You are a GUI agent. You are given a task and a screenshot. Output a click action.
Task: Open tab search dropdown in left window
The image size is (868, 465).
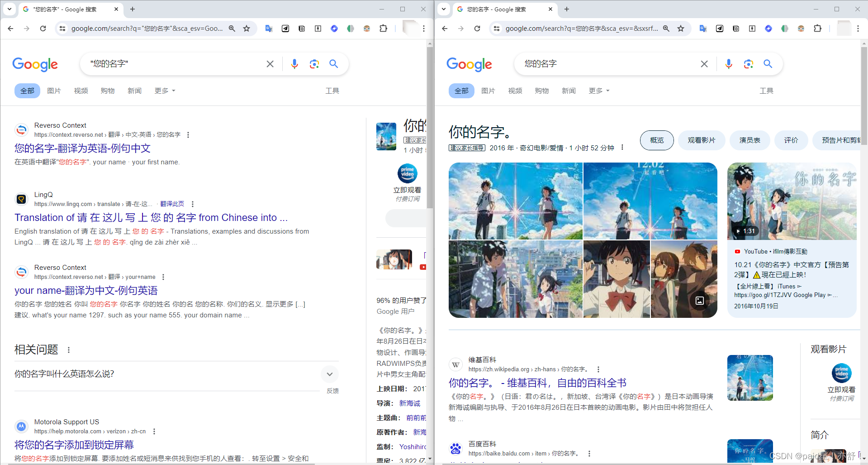pyautogui.click(x=9, y=9)
